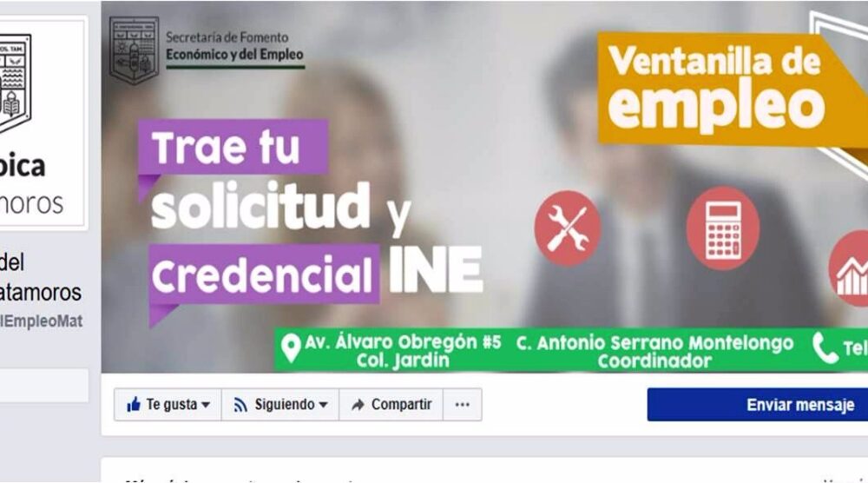Click the Secretaría de Fomento Económico header text
This screenshot has height=483, width=868.
point(234,46)
